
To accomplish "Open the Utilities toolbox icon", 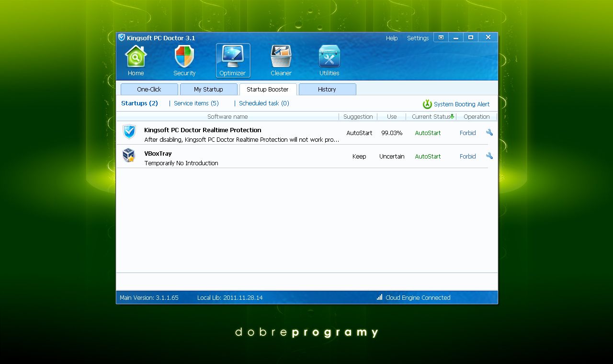I will (x=329, y=57).
